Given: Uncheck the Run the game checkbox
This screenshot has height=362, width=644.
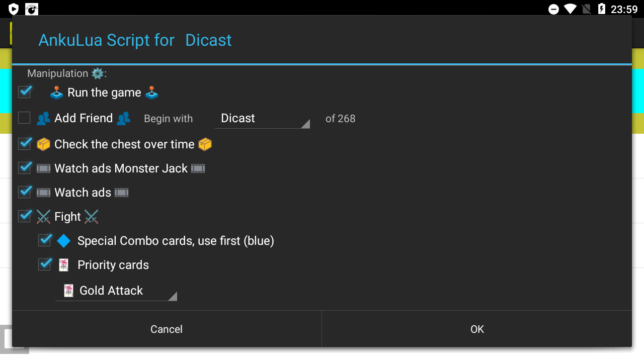Looking at the screenshot, I should pos(25,92).
